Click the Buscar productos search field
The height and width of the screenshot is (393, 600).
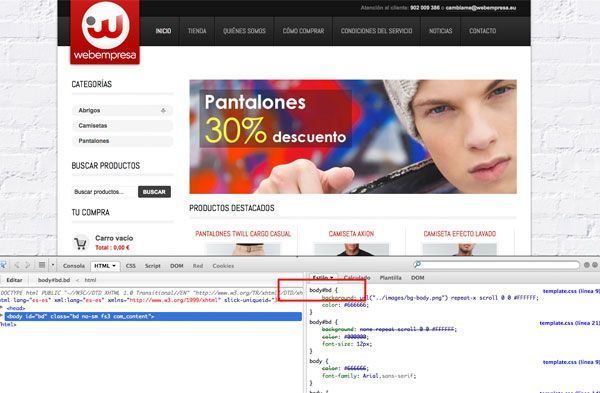[104, 192]
